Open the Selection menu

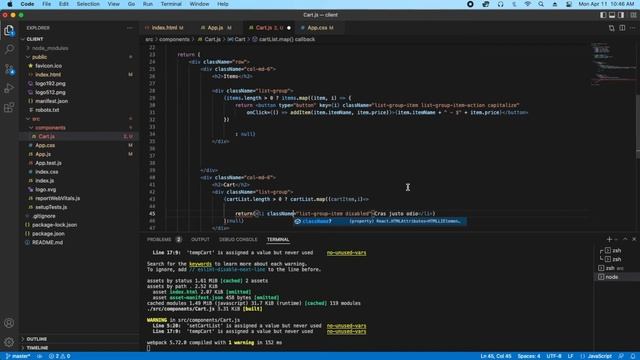[88, 4]
